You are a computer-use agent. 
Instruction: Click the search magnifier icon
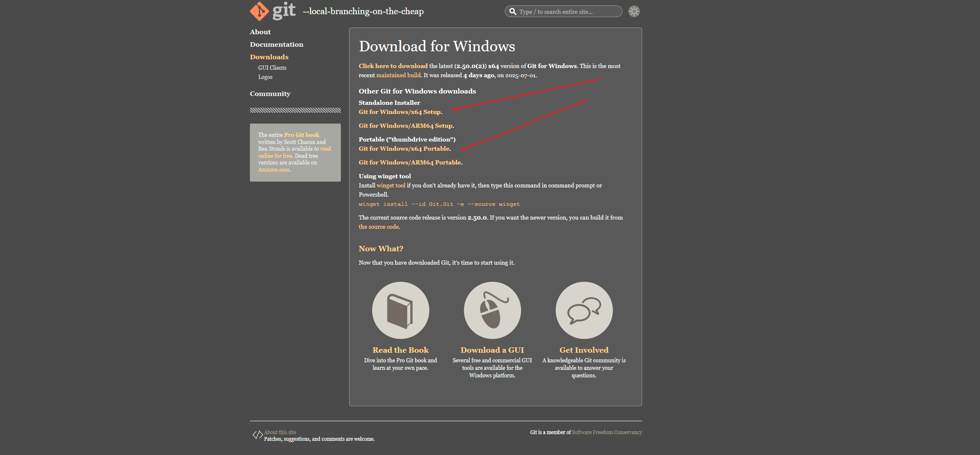tap(513, 12)
